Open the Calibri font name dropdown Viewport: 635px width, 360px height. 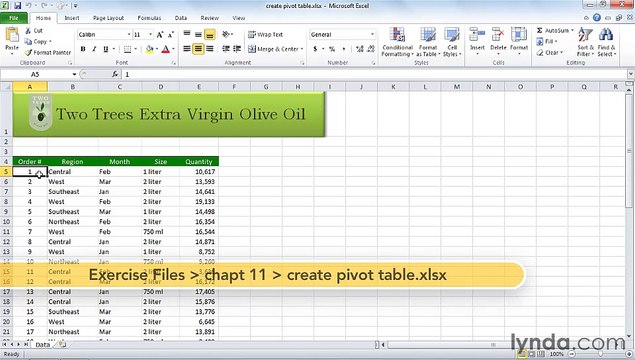pyautogui.click(x=129, y=35)
